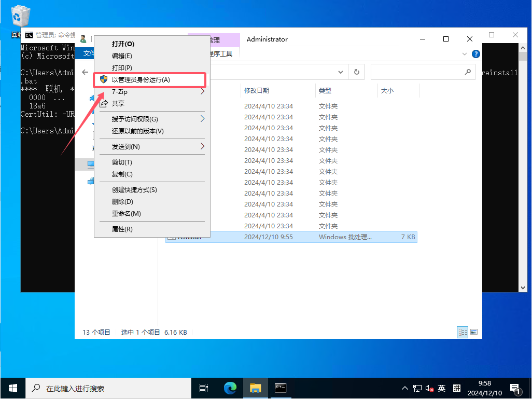Launch Microsoft Edge from taskbar

[x=230, y=388]
